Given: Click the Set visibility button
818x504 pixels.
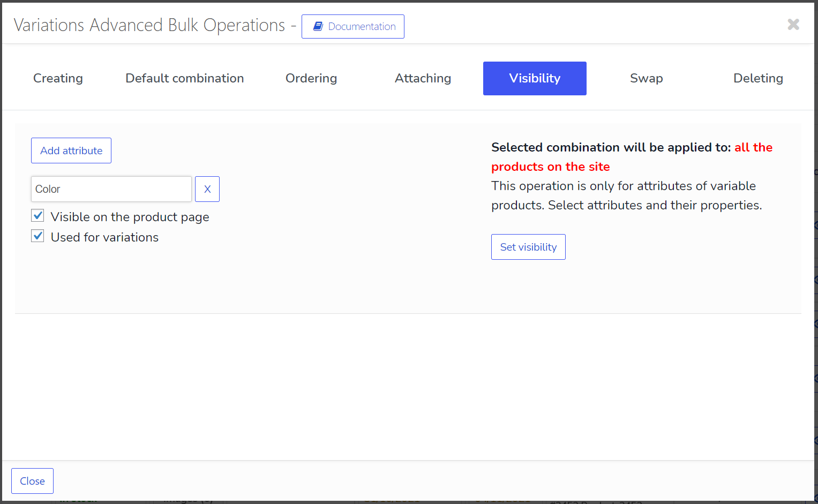Looking at the screenshot, I should coord(528,247).
